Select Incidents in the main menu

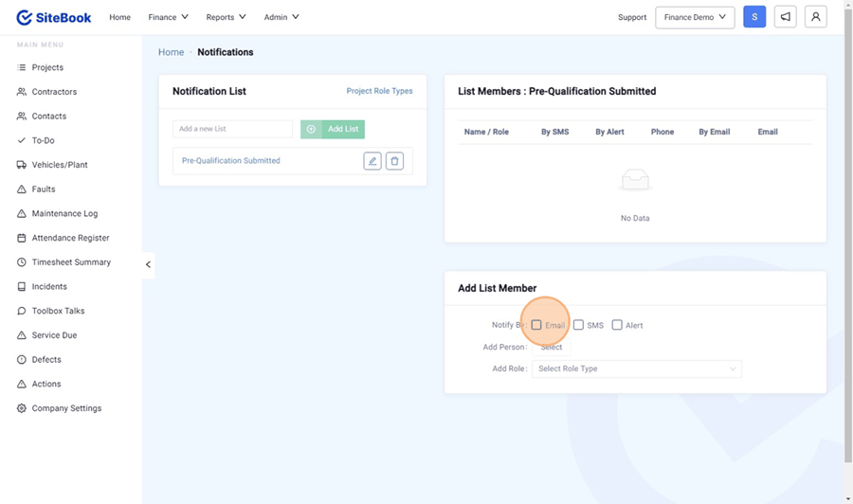coord(49,286)
